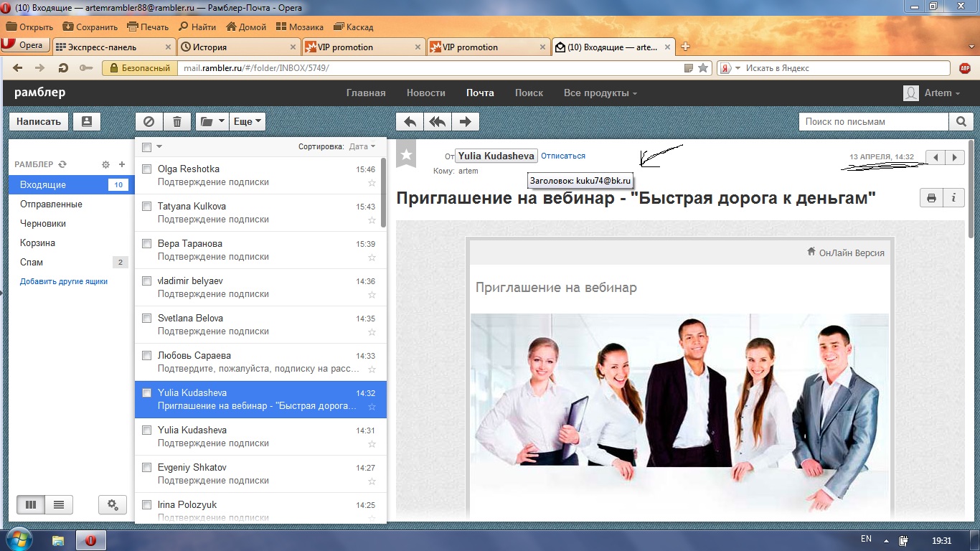Switch to История tab
Image resolution: width=980 pixels, height=551 pixels.
point(238,47)
